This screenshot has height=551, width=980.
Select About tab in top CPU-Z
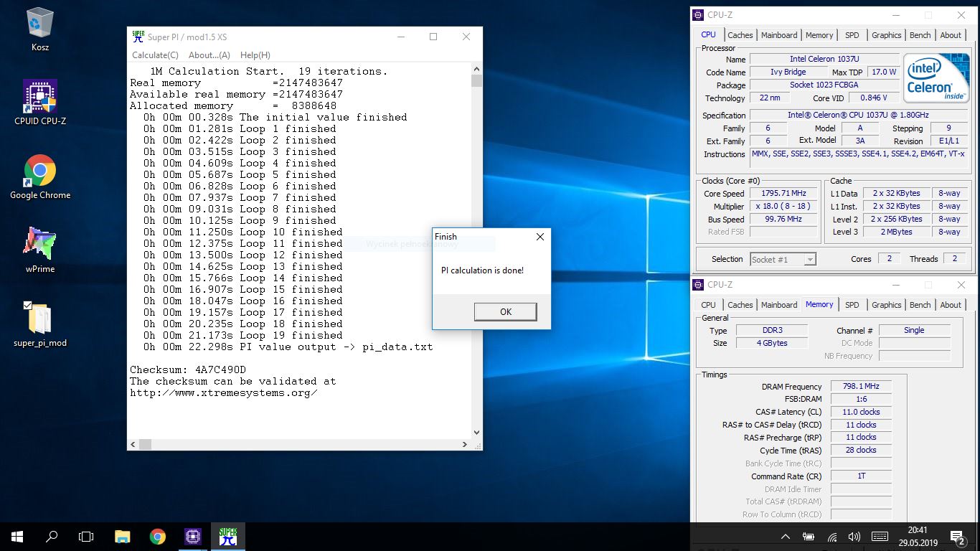[x=951, y=35]
